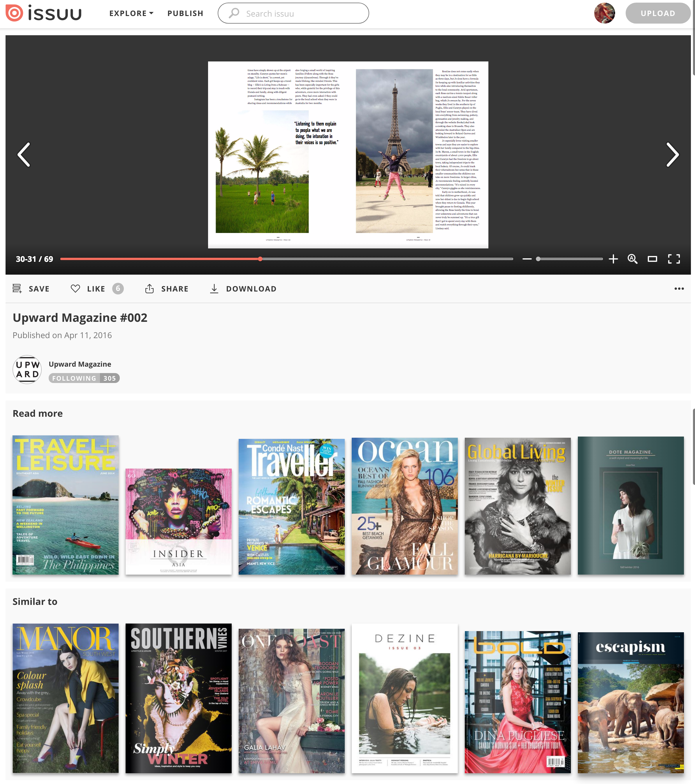This screenshot has height=784, width=695.
Task: Click the palm tree page in reader
Action: pyautogui.click(x=278, y=155)
